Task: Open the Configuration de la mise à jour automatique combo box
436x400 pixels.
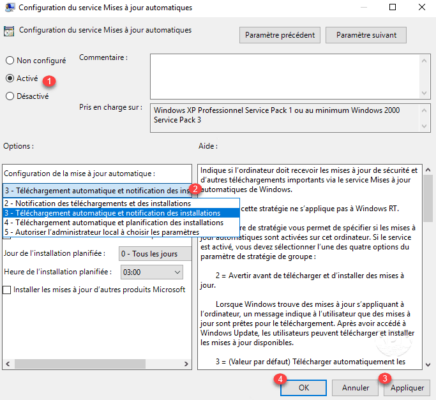Action: (97, 191)
